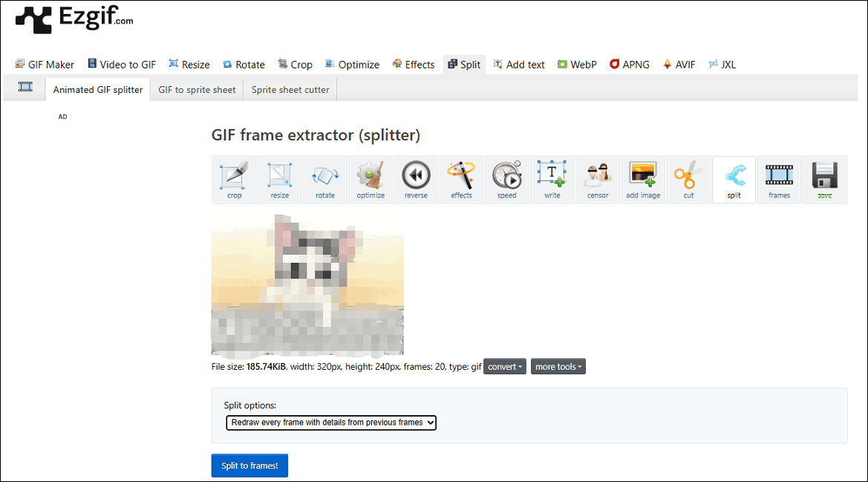
Task: Select the cut tool
Action: [688, 179]
